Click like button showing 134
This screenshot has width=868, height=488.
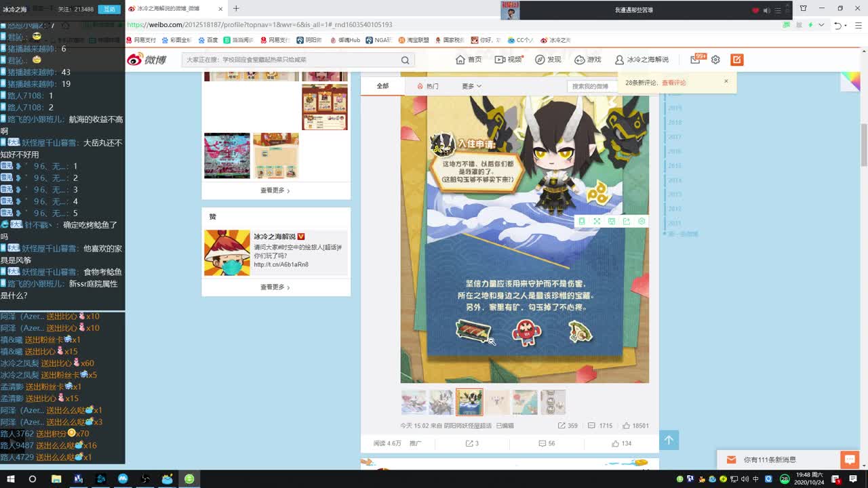(x=621, y=443)
